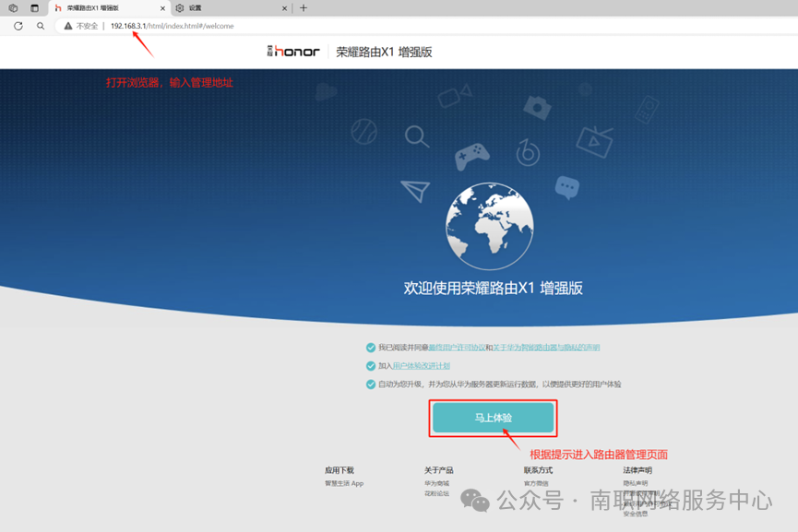Open the 关于华为智能路由器与隐私的声明 link
The image size is (798, 532).
tap(546, 348)
